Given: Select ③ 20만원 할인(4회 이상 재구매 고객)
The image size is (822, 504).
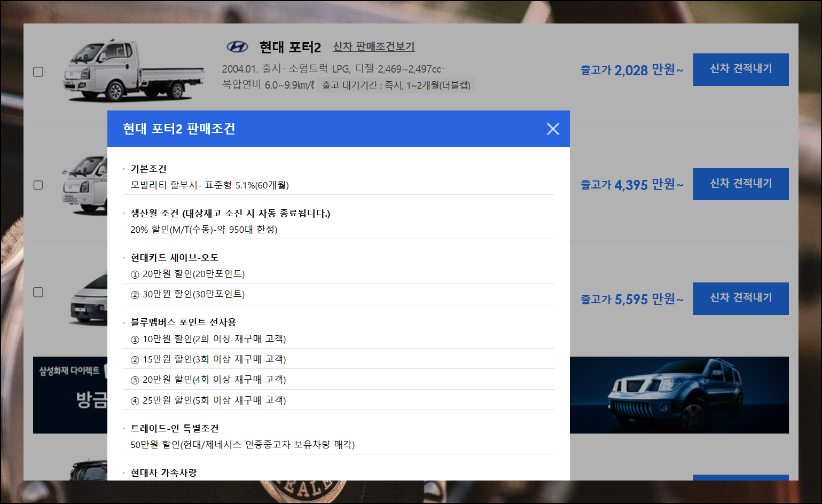Looking at the screenshot, I should click(208, 380).
